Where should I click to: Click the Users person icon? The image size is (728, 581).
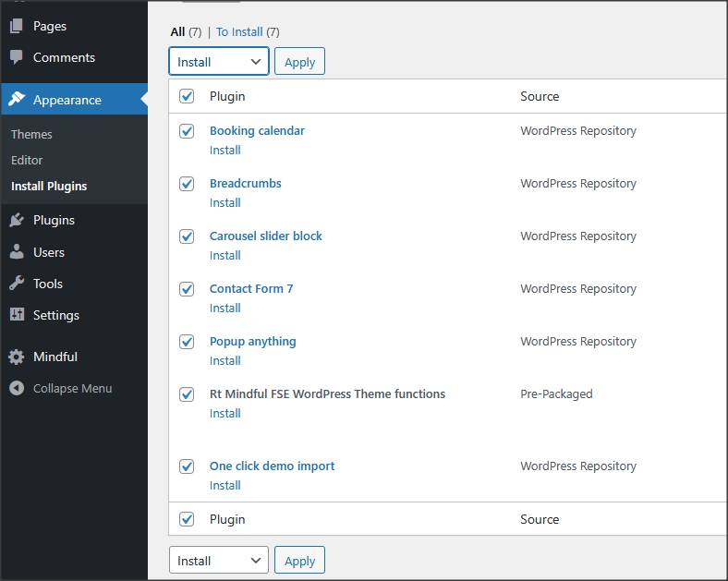[x=17, y=252]
